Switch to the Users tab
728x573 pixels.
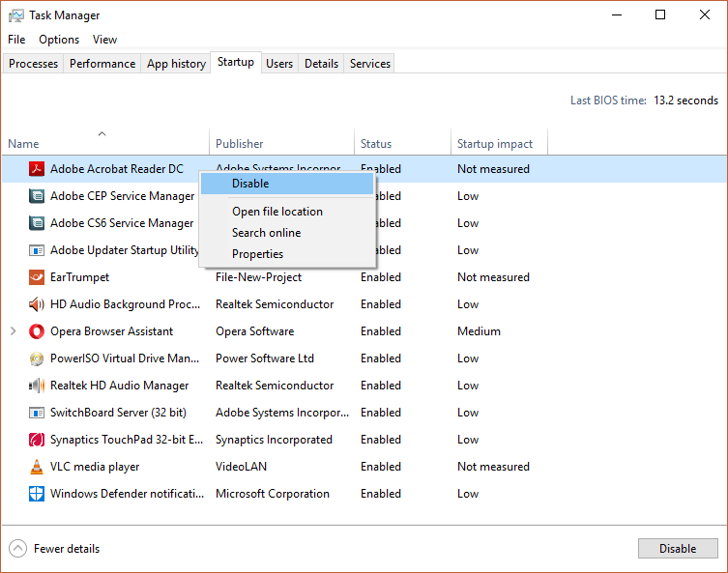click(x=279, y=64)
